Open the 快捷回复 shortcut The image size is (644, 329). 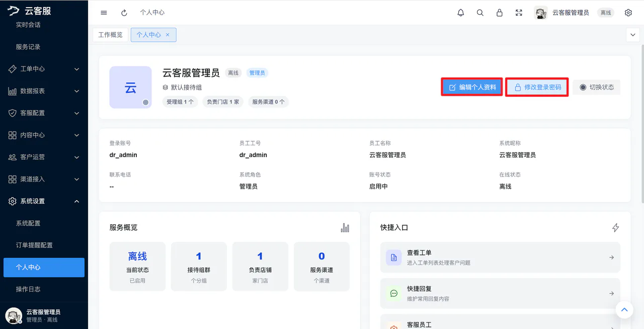[x=500, y=293]
